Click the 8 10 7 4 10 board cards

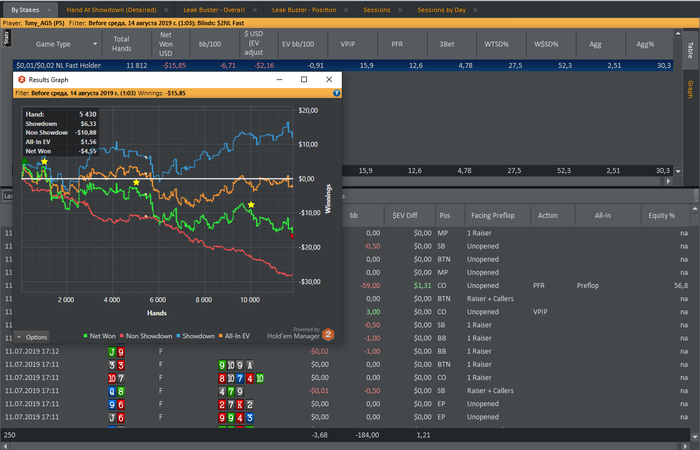click(241, 378)
